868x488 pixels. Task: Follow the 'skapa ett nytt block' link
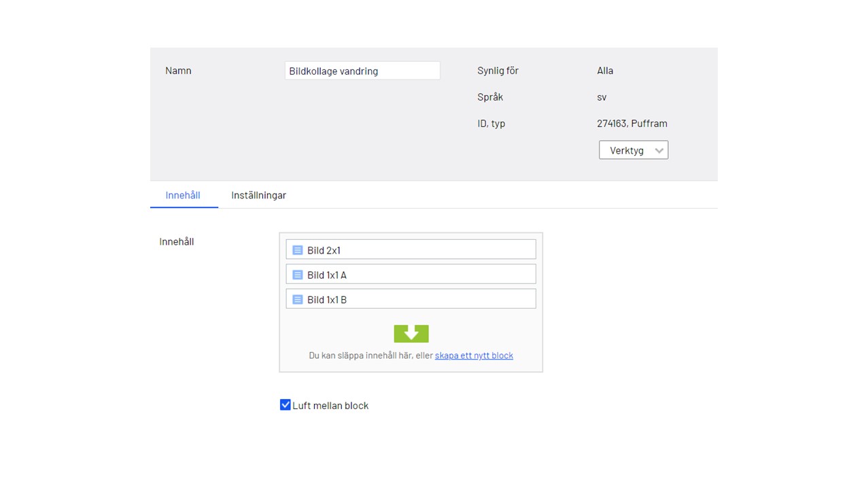tap(474, 355)
